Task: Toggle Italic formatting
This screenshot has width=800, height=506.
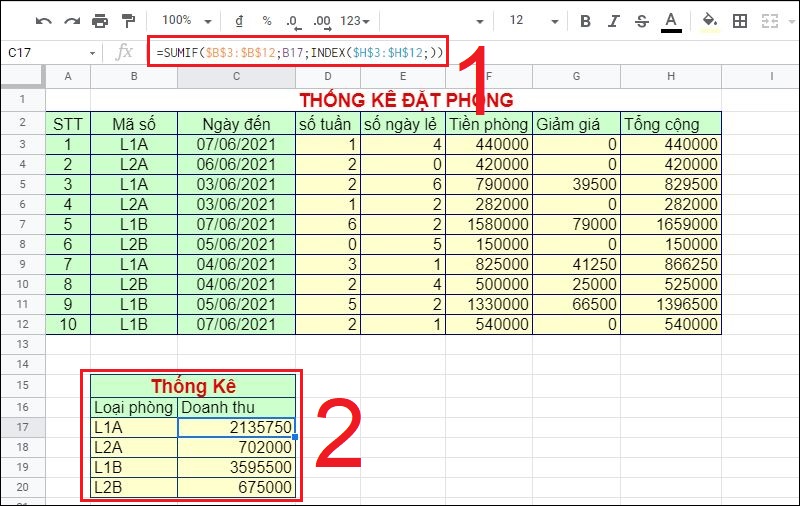Action: (614, 21)
